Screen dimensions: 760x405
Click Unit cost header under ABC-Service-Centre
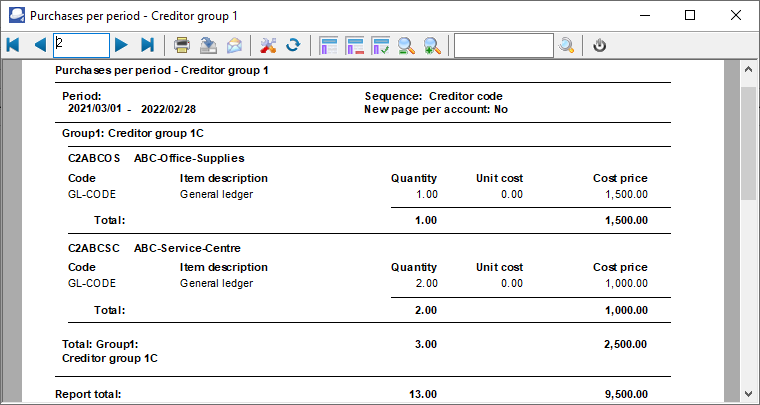click(499, 267)
